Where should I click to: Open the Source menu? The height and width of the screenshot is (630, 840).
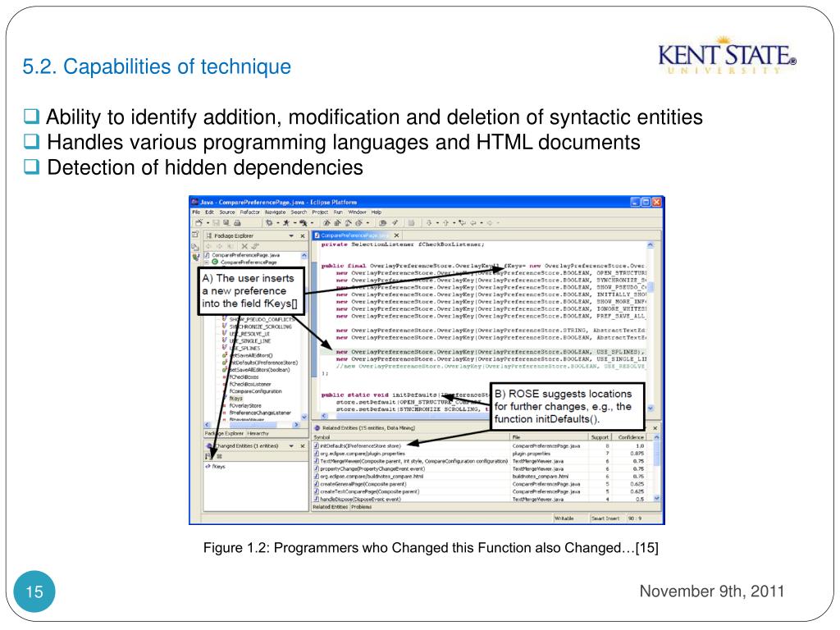tap(227, 212)
